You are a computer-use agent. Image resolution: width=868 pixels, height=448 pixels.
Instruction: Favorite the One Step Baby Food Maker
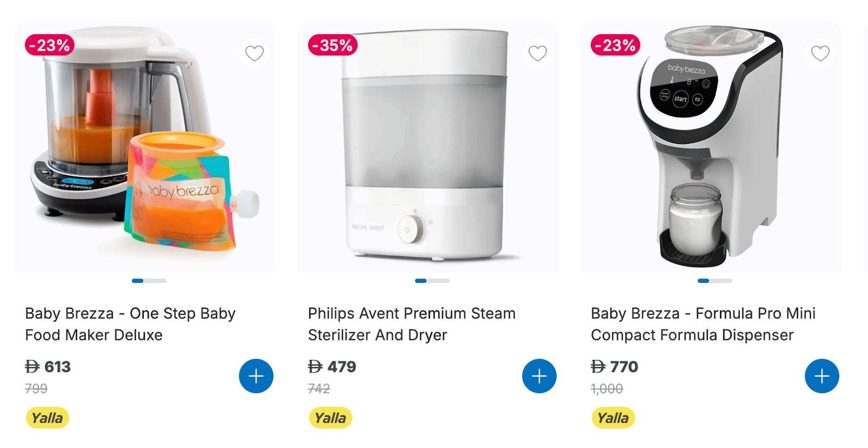tap(254, 53)
